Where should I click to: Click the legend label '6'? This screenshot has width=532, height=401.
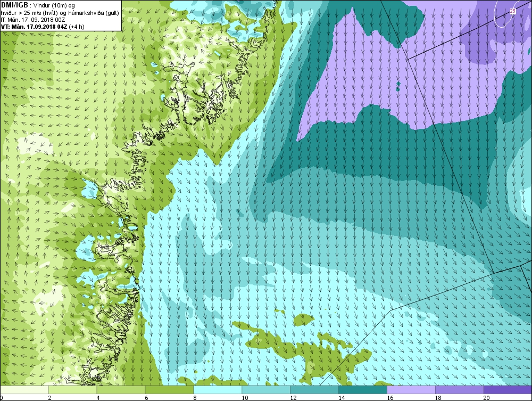click(147, 398)
